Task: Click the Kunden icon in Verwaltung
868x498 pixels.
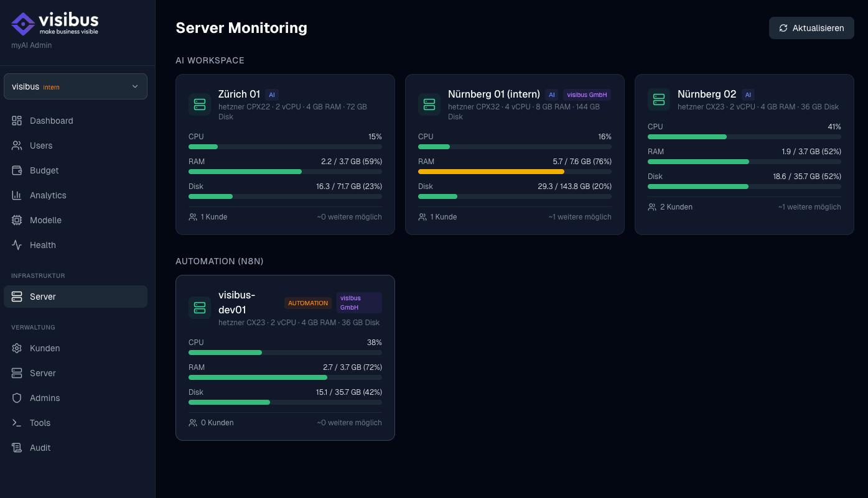Action: pos(17,348)
